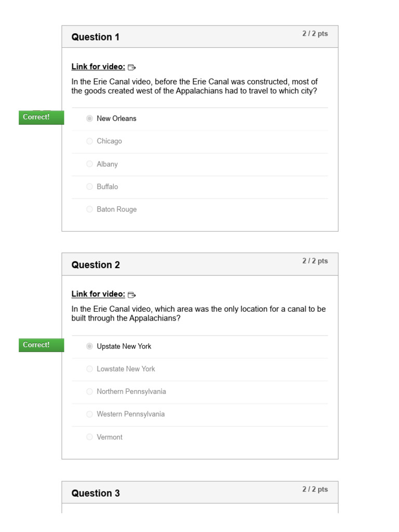Click external link icon in Question 2
Screen dimensions: 399x532
click(131, 295)
